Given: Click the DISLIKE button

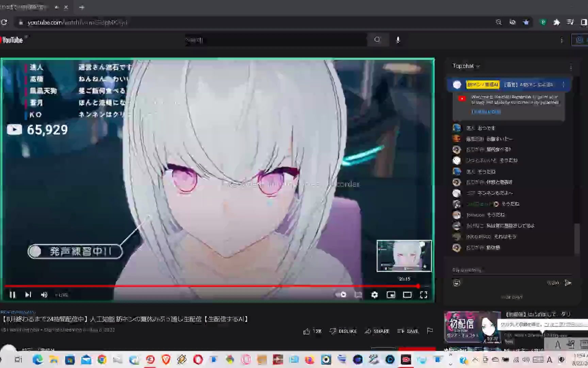Looking at the screenshot, I should click(343, 331).
